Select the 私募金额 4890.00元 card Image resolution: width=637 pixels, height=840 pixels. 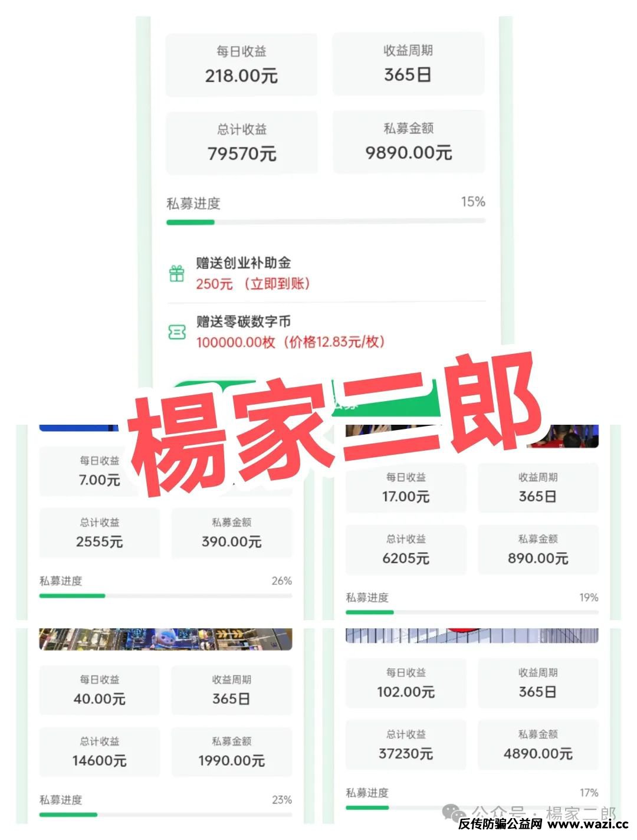538,745
